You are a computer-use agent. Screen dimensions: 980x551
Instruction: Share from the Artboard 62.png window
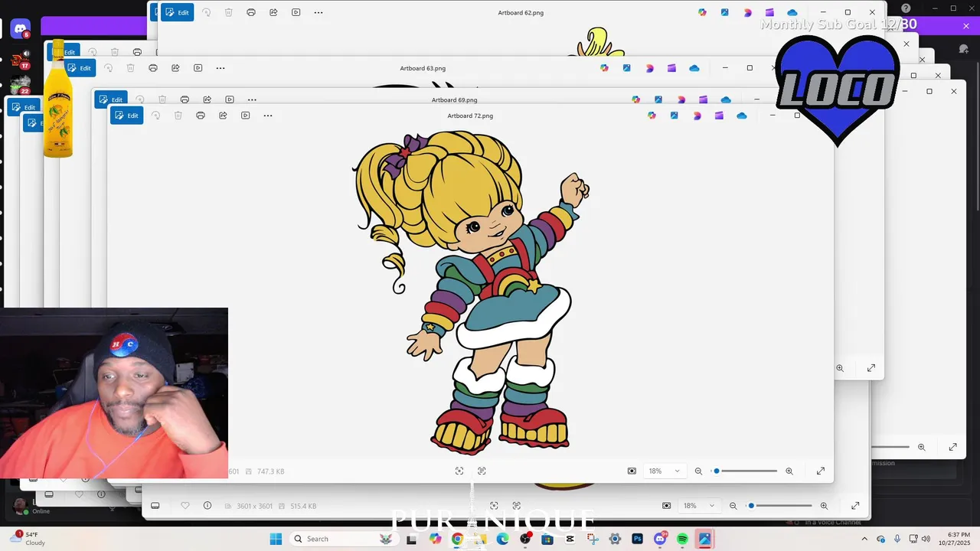click(273, 12)
